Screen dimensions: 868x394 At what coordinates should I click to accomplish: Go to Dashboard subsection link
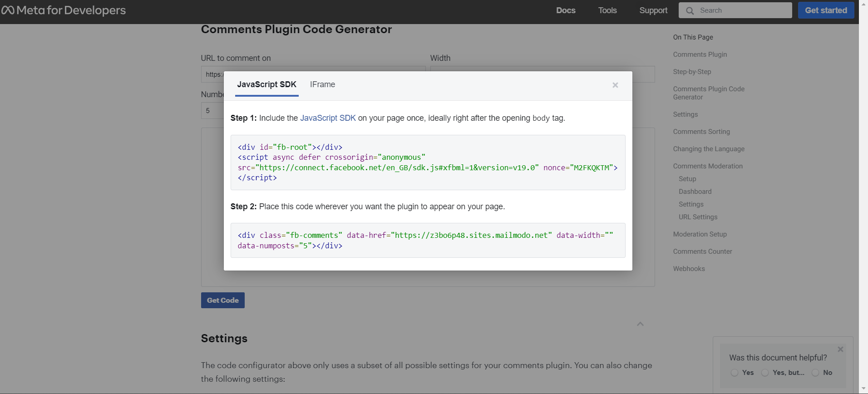[695, 192]
